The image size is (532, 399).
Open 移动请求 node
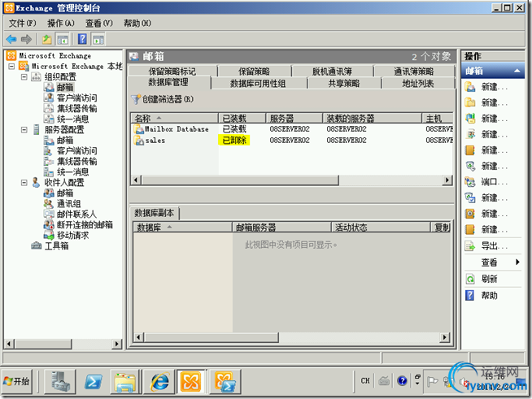coord(72,236)
